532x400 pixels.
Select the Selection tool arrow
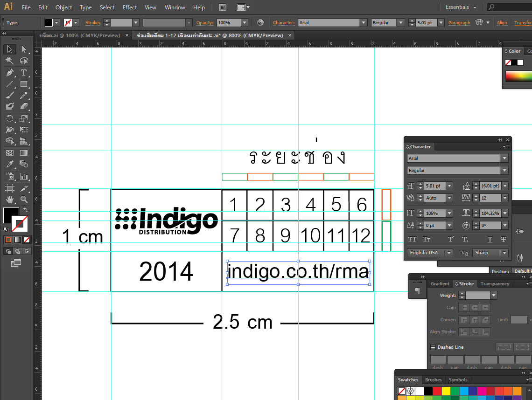pos(9,49)
